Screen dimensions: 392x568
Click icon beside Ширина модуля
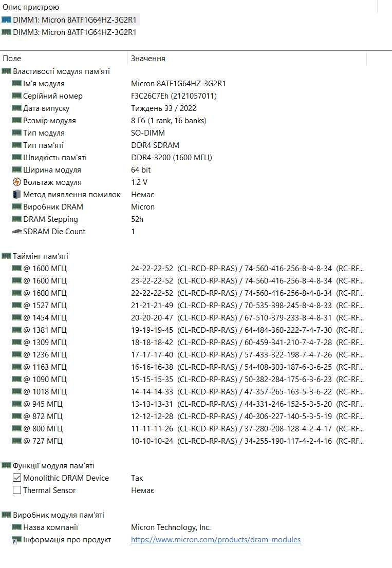tap(16, 169)
